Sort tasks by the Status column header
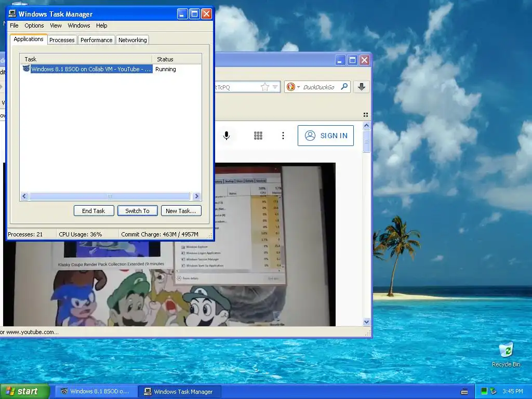The image size is (532, 399). 177,59
